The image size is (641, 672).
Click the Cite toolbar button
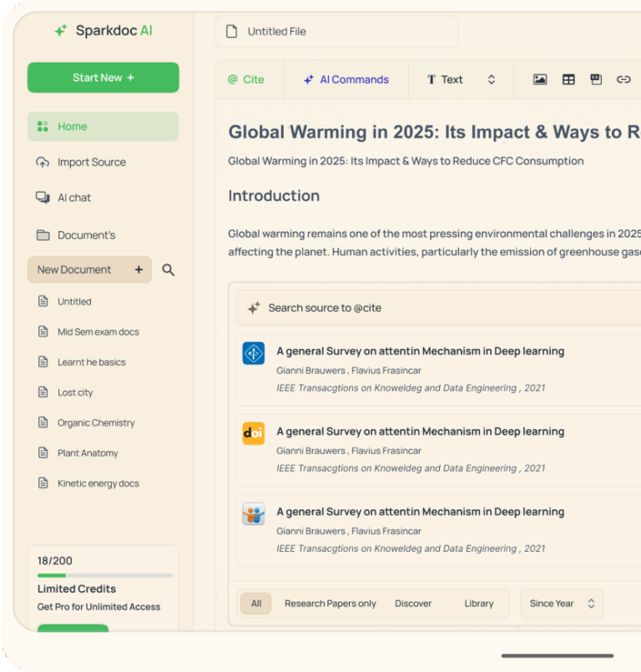246,79
